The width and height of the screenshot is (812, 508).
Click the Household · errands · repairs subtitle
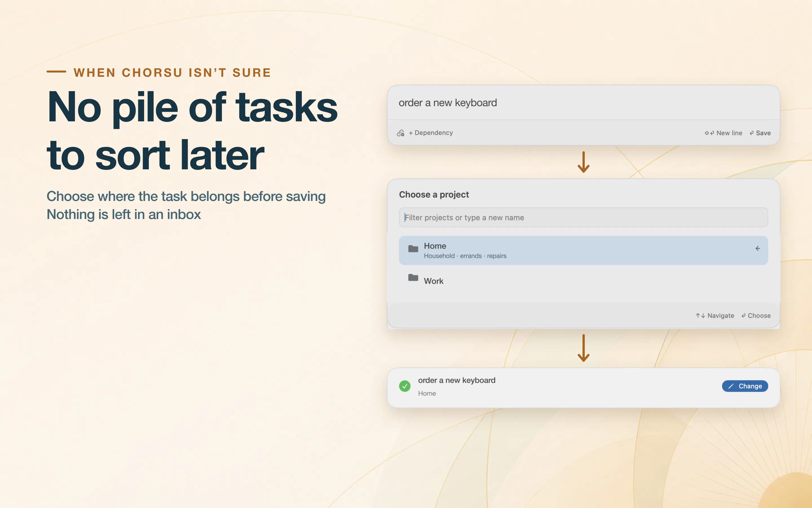coord(465,256)
